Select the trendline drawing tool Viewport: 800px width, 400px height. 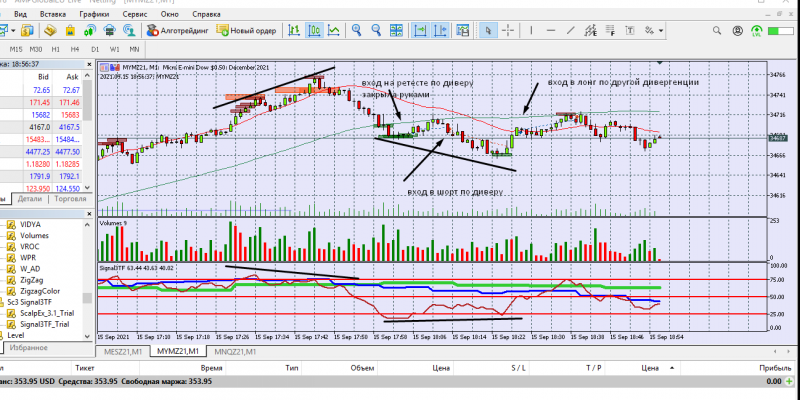(x=571, y=30)
